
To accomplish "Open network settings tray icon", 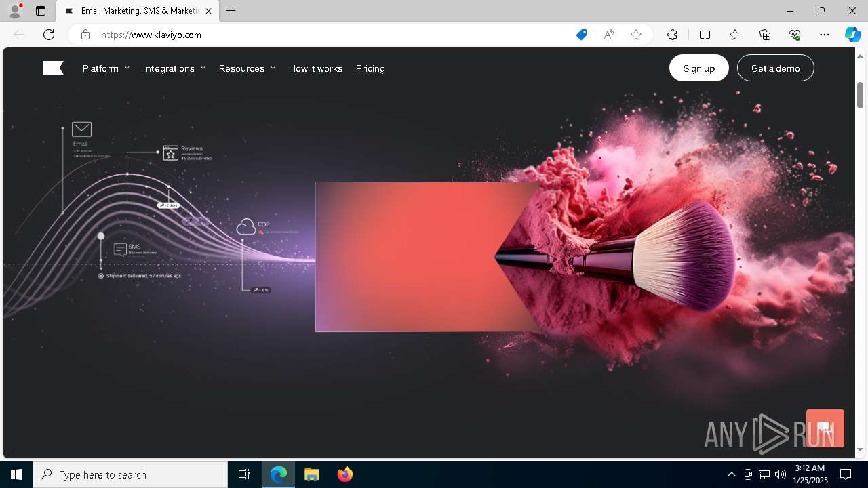I will [764, 474].
